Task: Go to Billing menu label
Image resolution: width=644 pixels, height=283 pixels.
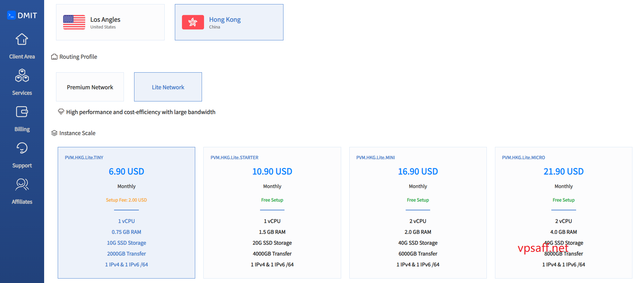Action: pos(22,129)
